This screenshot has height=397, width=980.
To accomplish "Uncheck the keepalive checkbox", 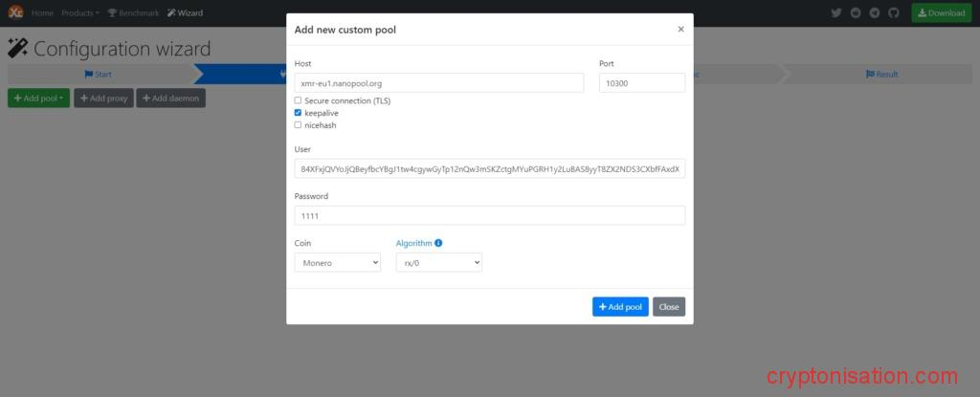I will pyautogui.click(x=298, y=113).
